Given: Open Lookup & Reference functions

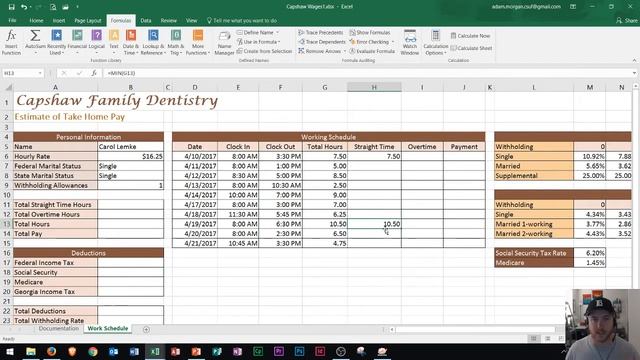Looking at the screenshot, I should pos(153,42).
